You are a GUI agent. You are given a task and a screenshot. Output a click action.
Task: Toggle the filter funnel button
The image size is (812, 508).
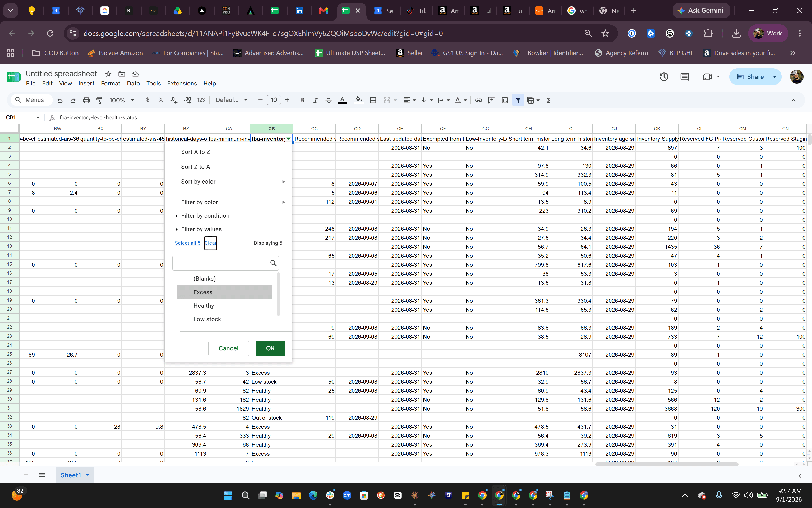518,100
